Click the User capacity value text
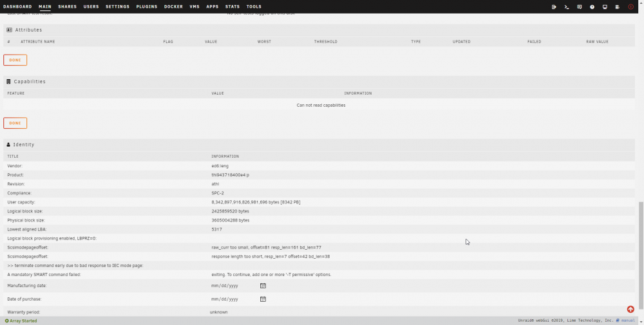This screenshot has height=325, width=644. (x=256, y=202)
